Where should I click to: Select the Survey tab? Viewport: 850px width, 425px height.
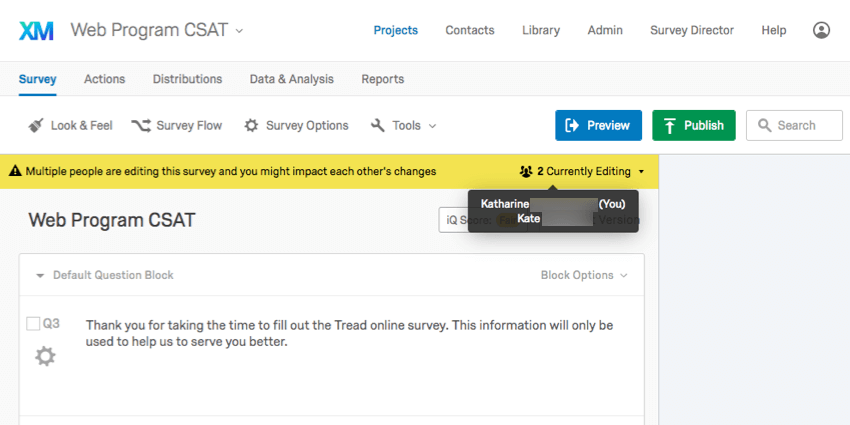(x=37, y=79)
